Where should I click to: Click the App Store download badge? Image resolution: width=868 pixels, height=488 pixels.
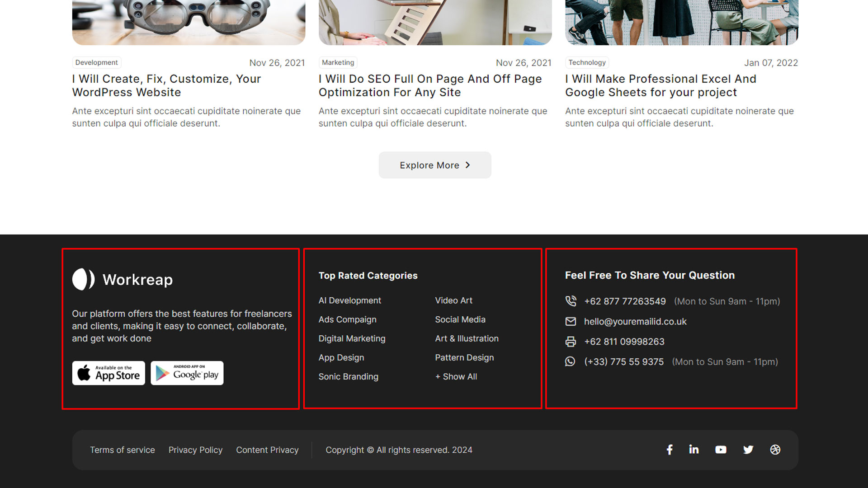[x=108, y=373]
